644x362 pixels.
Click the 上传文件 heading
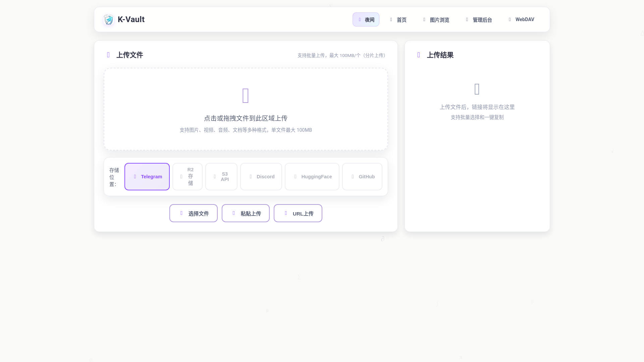coord(130,55)
